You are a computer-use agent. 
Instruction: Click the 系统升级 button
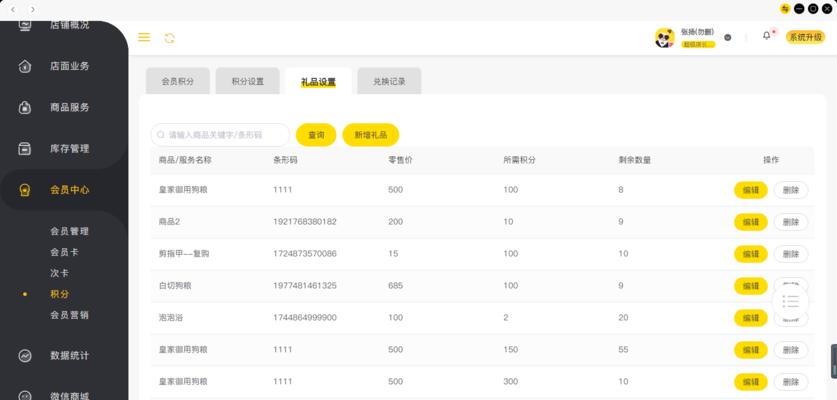pos(805,37)
